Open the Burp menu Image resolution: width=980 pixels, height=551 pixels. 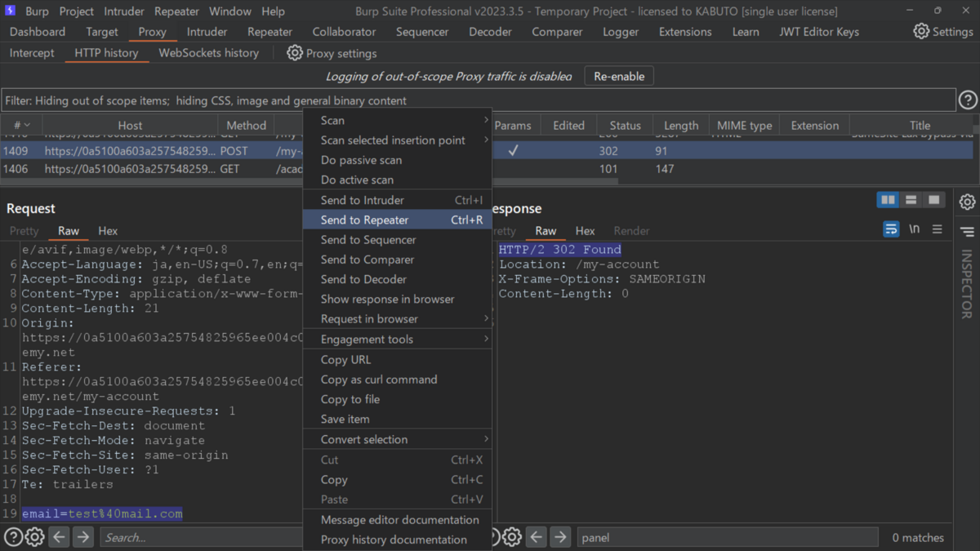(x=37, y=11)
